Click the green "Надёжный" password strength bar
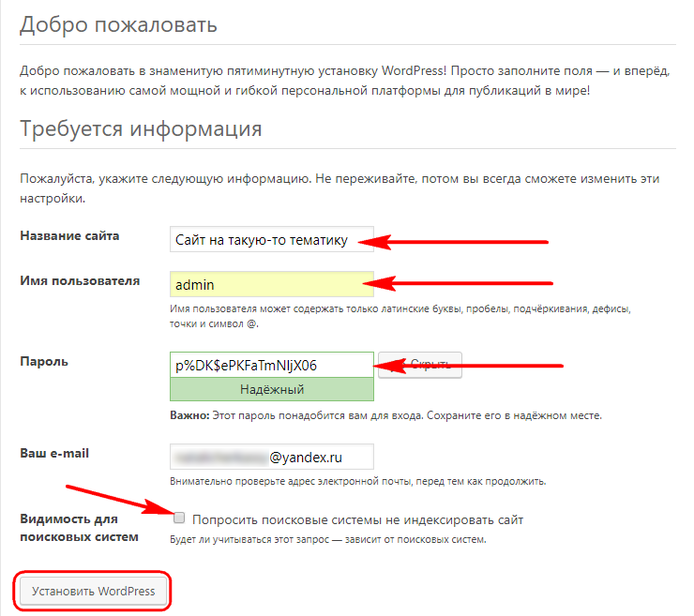694x616 pixels. 272,389
